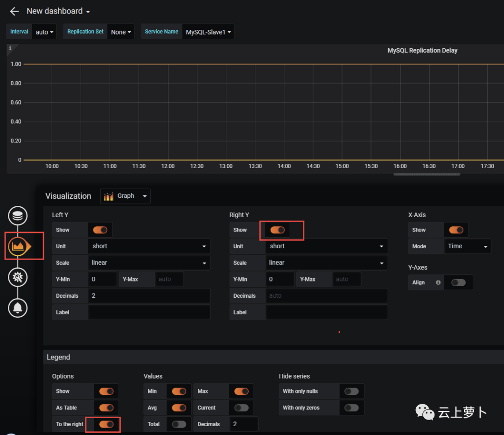Open the General settings gear icon tab
The image size is (504, 435).
(18, 277)
